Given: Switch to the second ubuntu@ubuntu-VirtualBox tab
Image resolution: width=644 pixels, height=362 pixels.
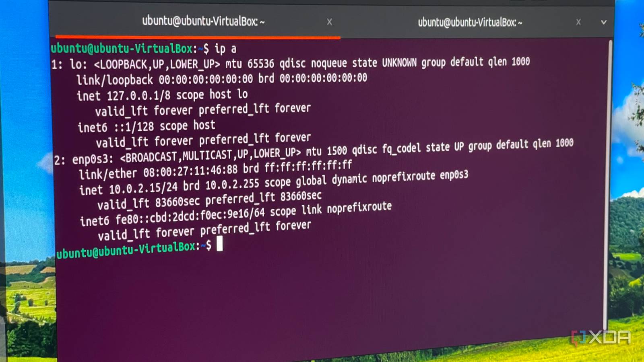Looking at the screenshot, I should pyautogui.click(x=470, y=23).
